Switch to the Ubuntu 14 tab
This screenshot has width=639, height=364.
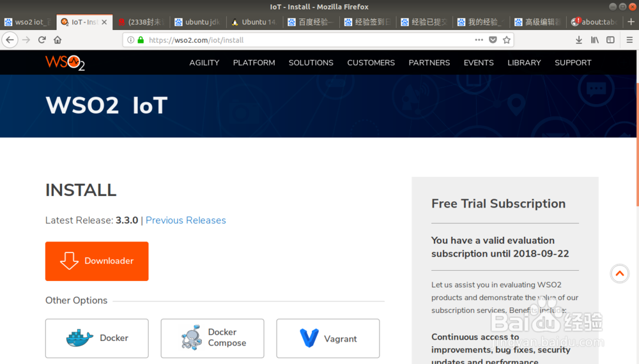pos(254,22)
